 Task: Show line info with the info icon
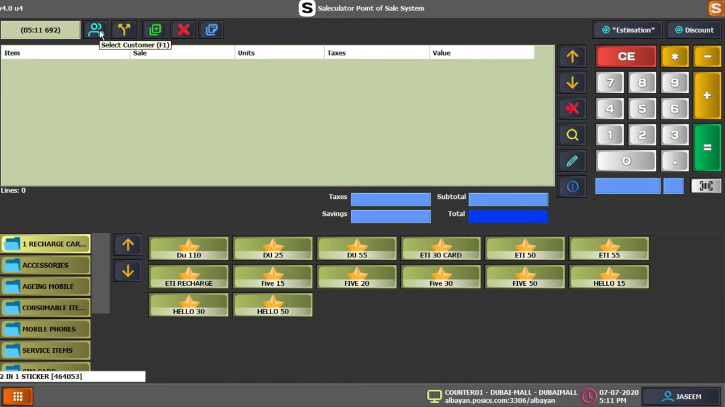[572, 187]
